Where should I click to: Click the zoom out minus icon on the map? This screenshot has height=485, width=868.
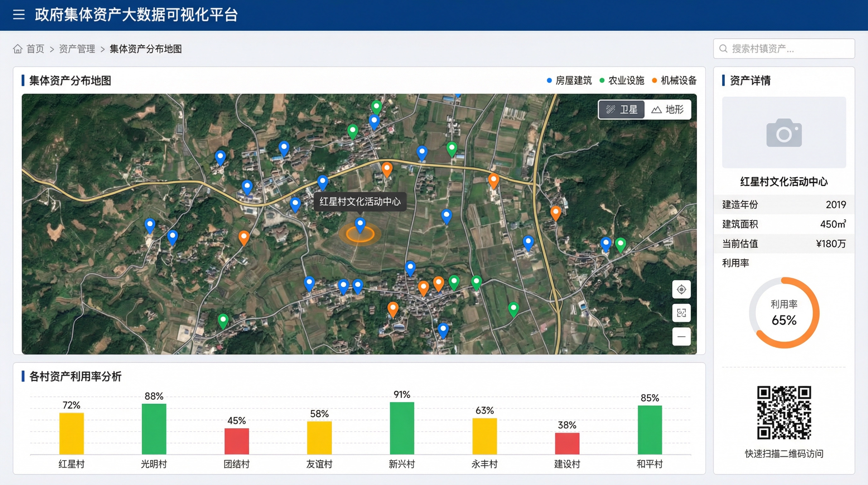pyautogui.click(x=681, y=337)
